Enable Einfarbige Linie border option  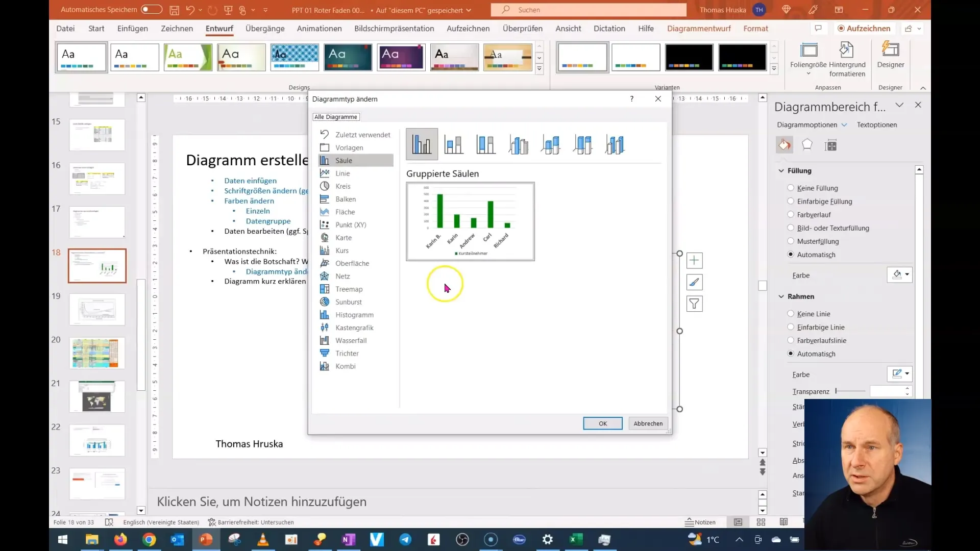click(791, 327)
